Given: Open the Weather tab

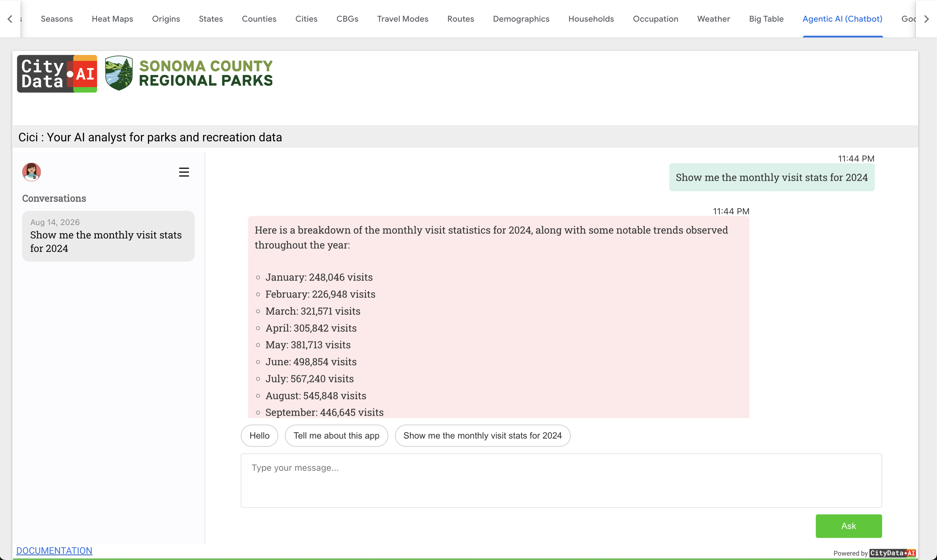Looking at the screenshot, I should [x=713, y=19].
